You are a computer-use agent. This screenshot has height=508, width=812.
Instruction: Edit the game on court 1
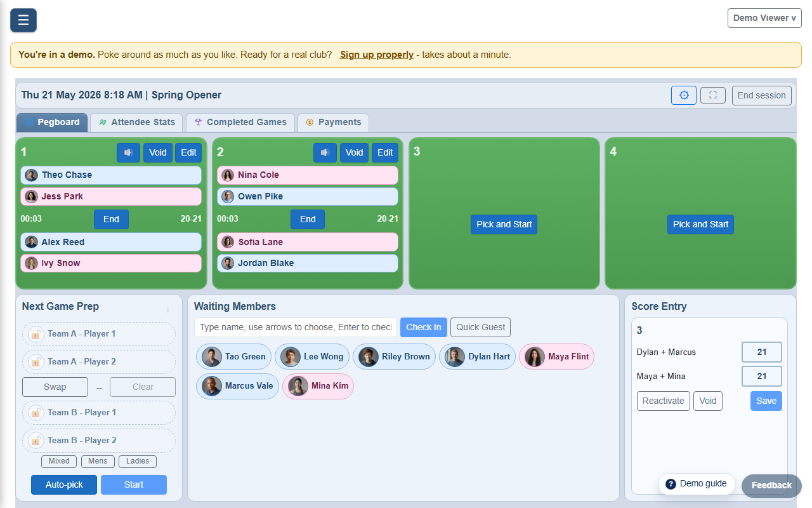point(189,152)
